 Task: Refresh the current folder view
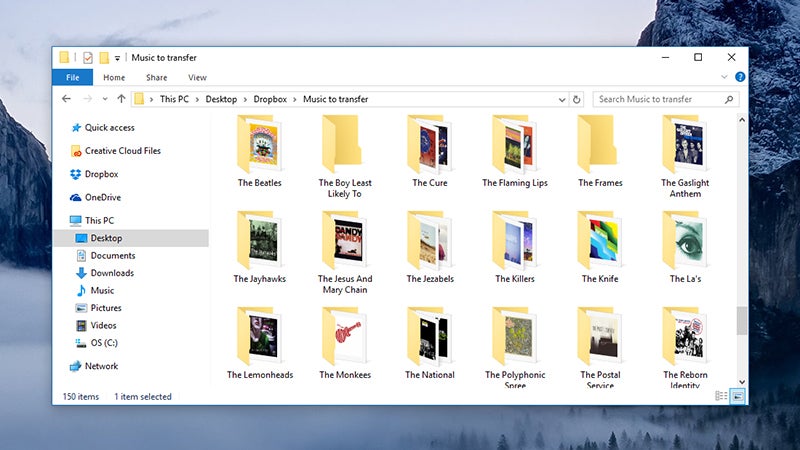[577, 99]
